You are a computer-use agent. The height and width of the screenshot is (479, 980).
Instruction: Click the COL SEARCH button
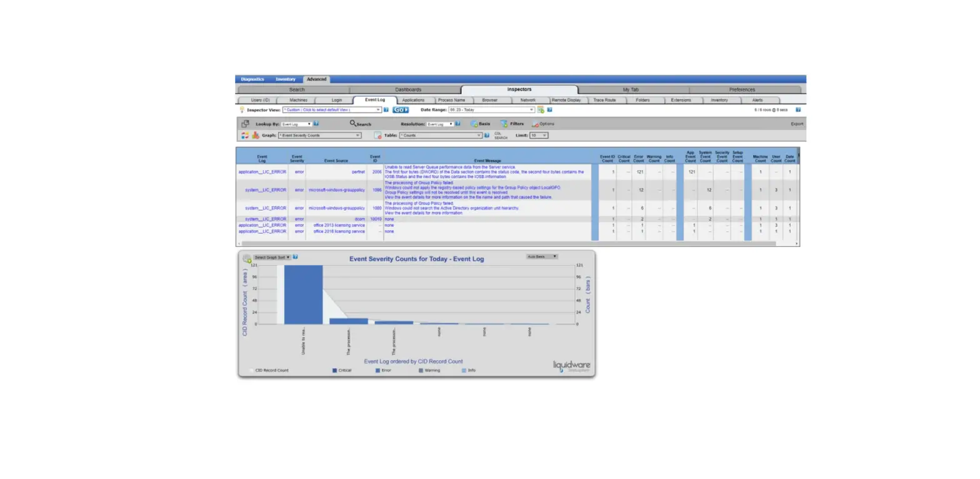501,135
